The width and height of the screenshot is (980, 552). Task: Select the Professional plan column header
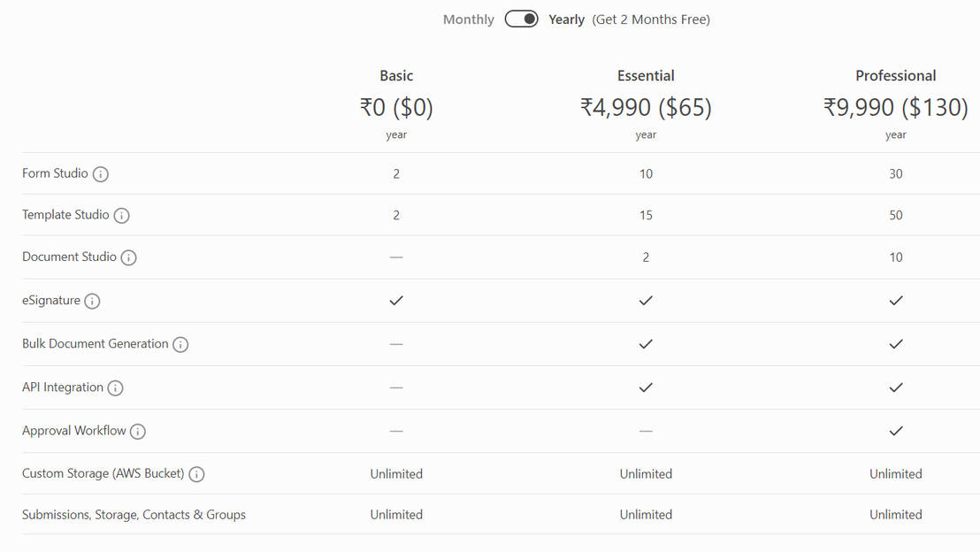click(895, 75)
